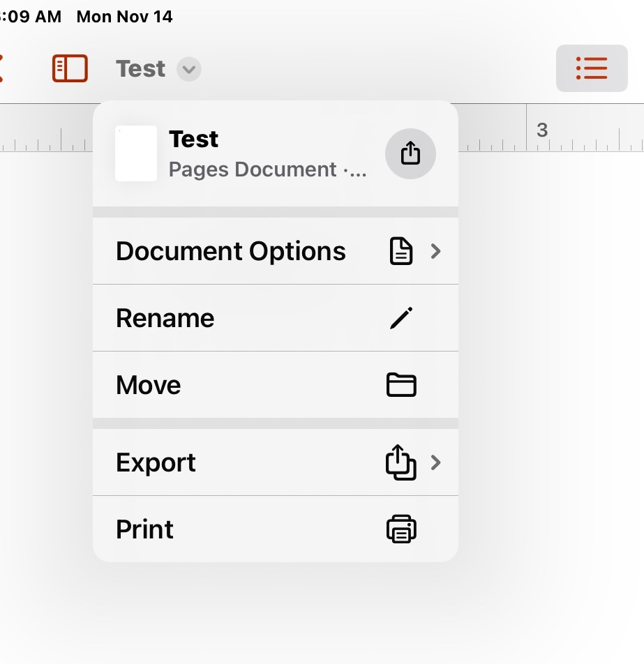Open the table of contents view
The image size is (644, 664).
[591, 68]
